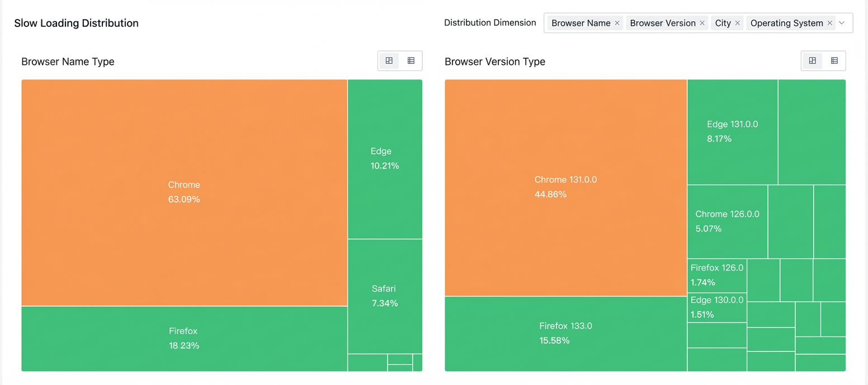Select the Chrome 63.09% treemap block
Viewport: 868px width, 385px height.
[184, 192]
